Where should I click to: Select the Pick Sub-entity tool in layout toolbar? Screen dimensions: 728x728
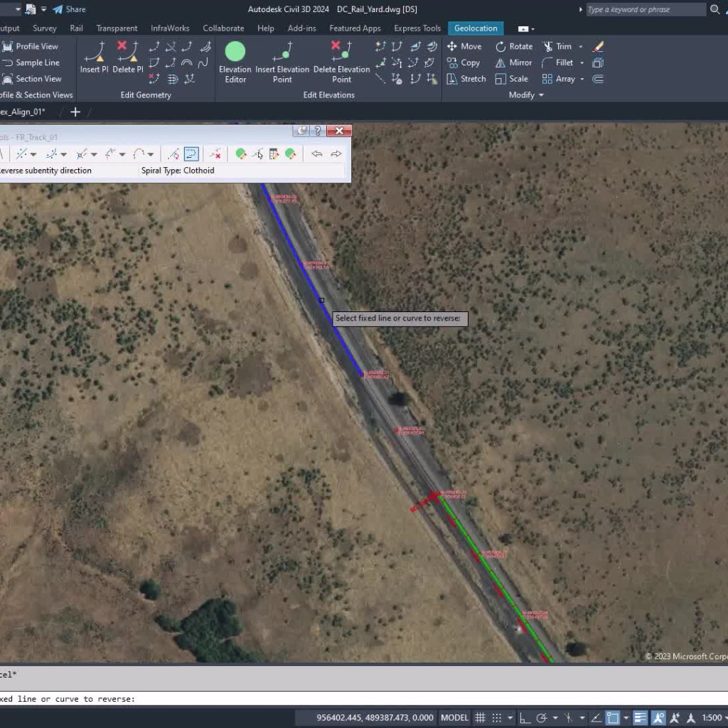[259, 154]
